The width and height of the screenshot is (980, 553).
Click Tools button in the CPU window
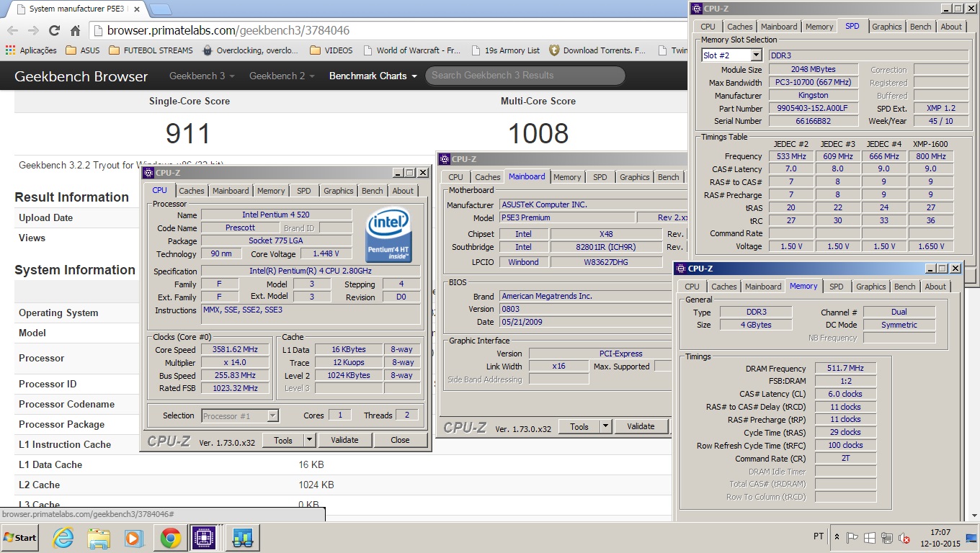[x=283, y=440]
